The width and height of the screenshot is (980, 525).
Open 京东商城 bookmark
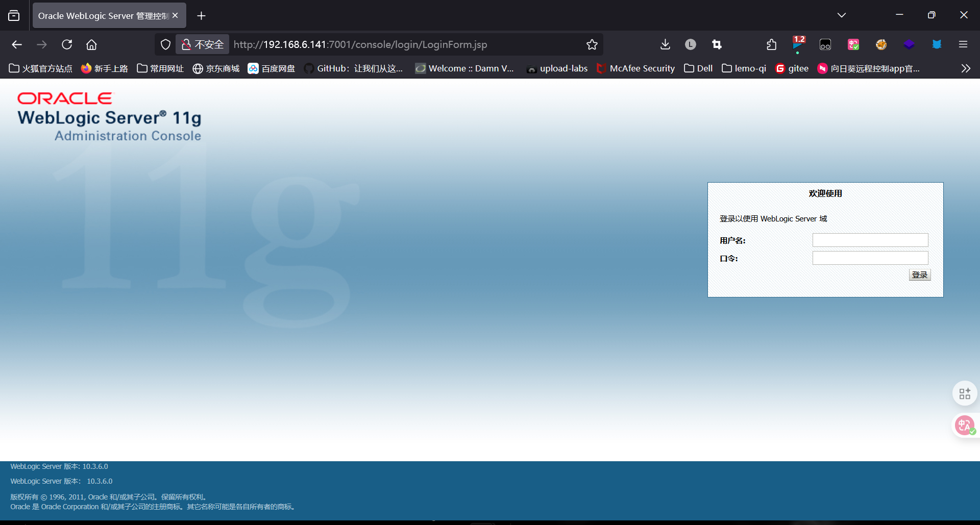216,68
